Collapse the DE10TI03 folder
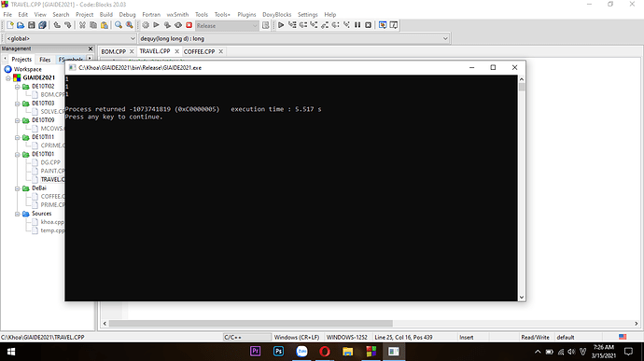Screen dimensions: 644x361 (17, 104)
